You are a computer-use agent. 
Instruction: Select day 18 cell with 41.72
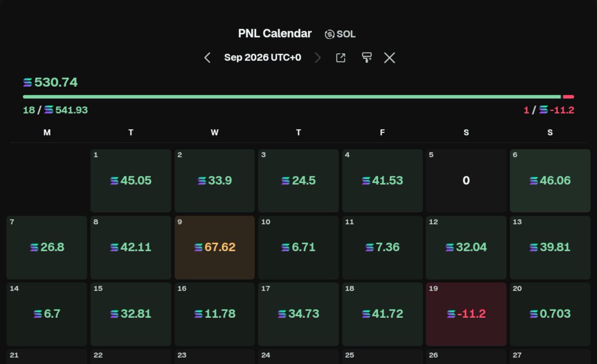pyautogui.click(x=382, y=314)
